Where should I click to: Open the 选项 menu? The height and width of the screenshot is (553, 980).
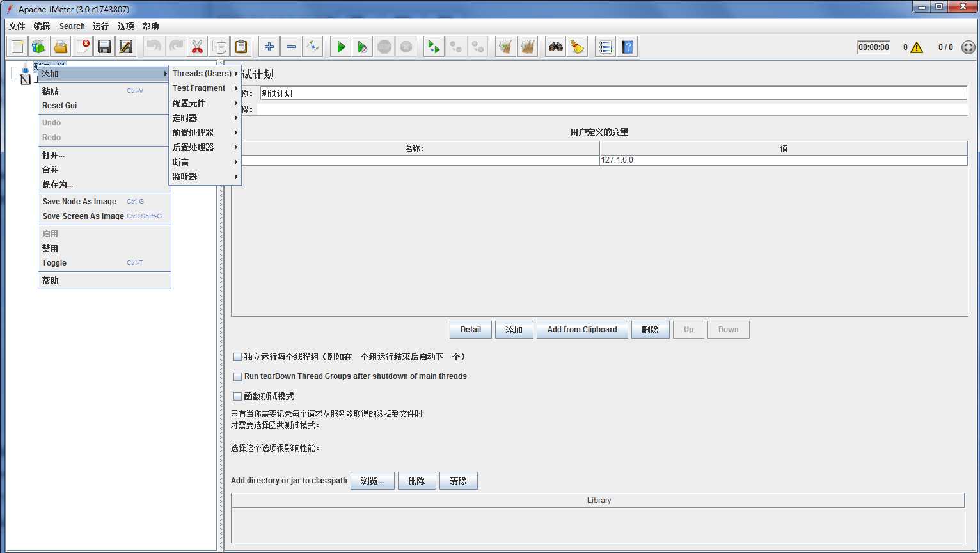coord(125,26)
